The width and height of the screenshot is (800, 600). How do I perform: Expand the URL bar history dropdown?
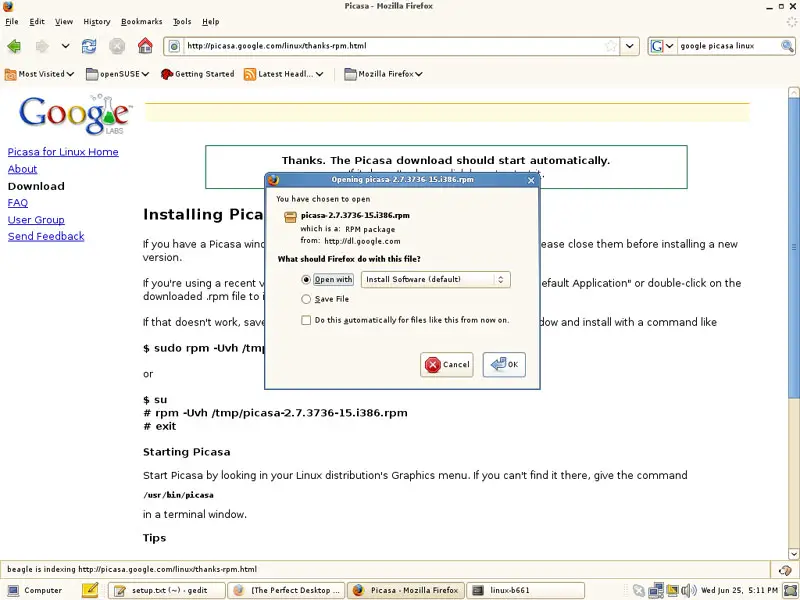pos(630,46)
